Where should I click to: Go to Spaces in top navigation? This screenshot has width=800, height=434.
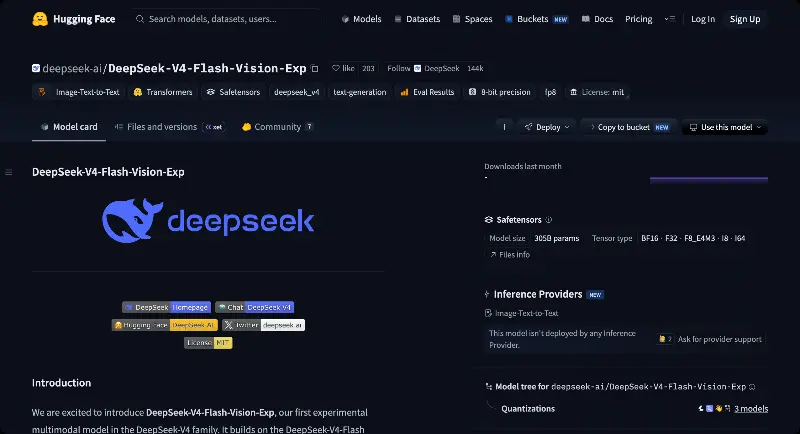click(x=472, y=19)
